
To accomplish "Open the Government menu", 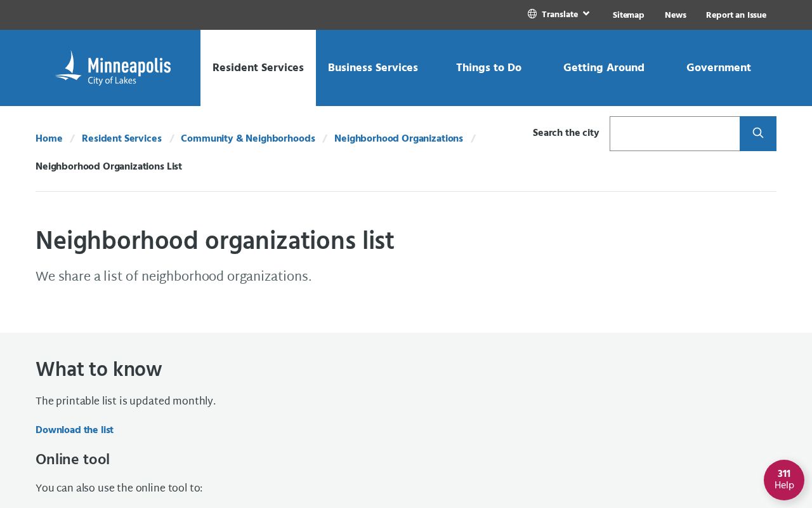I will pos(719,68).
